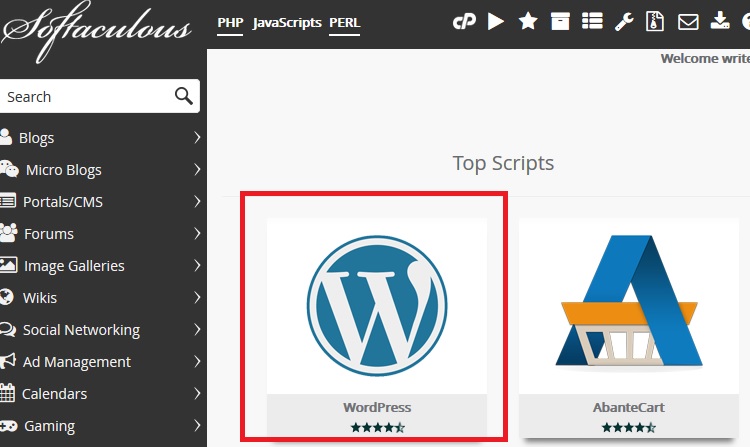Image resolution: width=750 pixels, height=447 pixels.
Task: Click the Wikis globe icon
Action: pyautogui.click(x=6, y=297)
